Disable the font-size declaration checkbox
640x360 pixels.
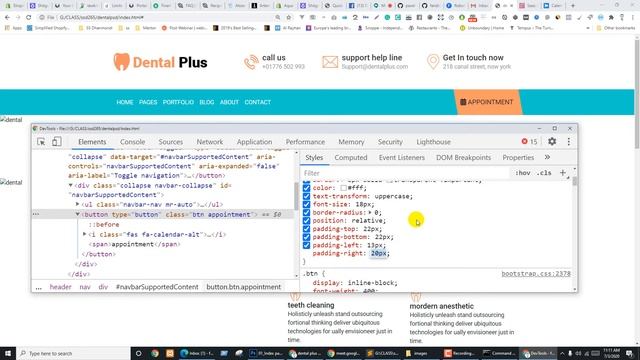(307, 204)
